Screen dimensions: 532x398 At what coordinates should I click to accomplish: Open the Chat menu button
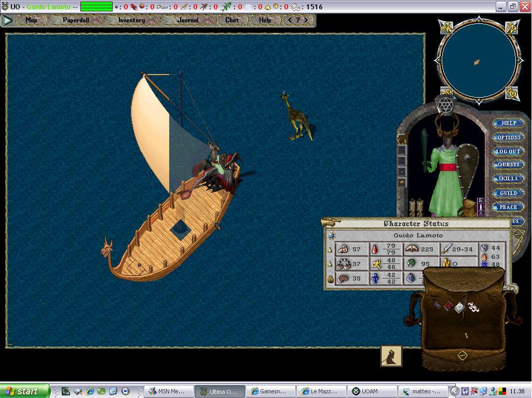[x=232, y=20]
